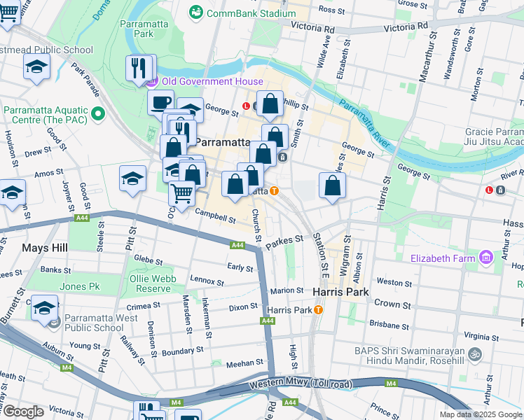Click the Western Mtwy (Toll road) label

tap(301, 383)
